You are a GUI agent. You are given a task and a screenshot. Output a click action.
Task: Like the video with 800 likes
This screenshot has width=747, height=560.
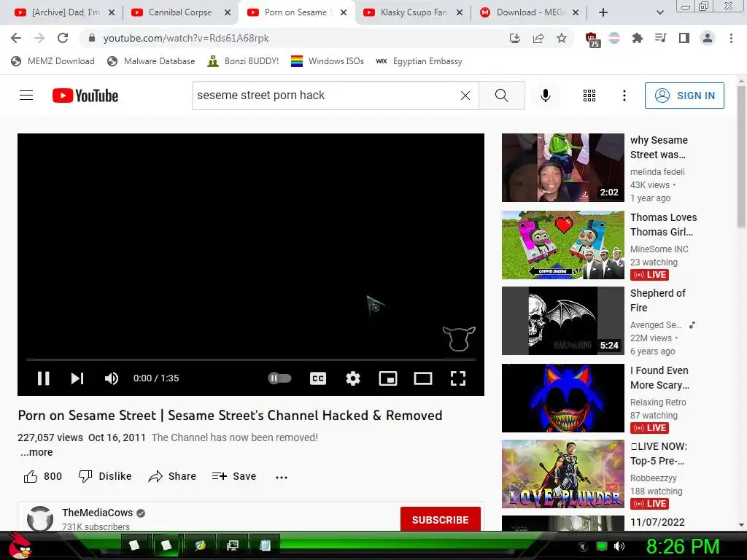point(43,476)
